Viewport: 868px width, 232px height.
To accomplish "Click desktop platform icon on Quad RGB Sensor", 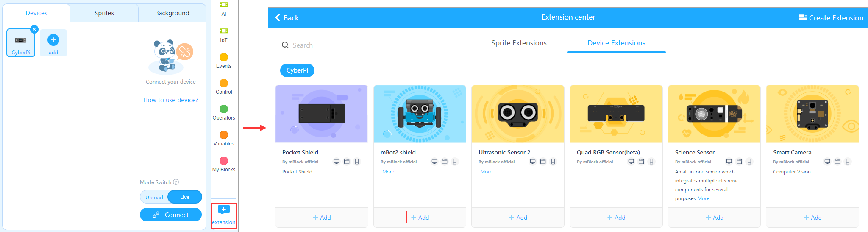I will 631,162.
